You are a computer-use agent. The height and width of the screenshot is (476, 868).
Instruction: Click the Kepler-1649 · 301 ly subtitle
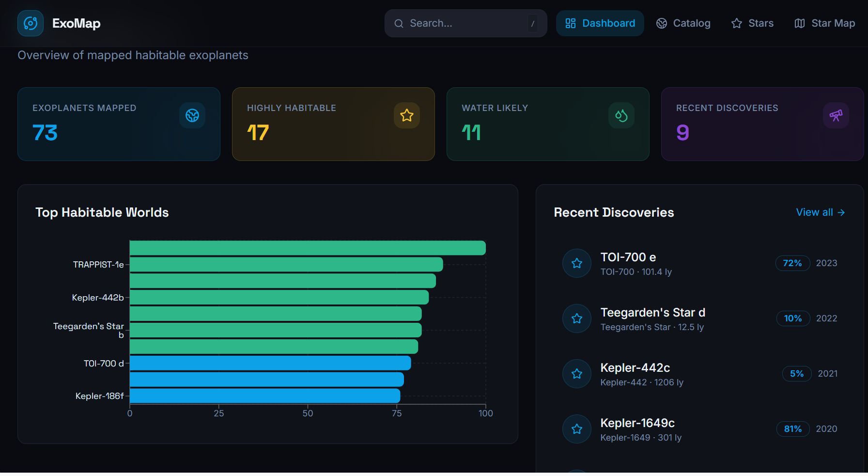641,438
